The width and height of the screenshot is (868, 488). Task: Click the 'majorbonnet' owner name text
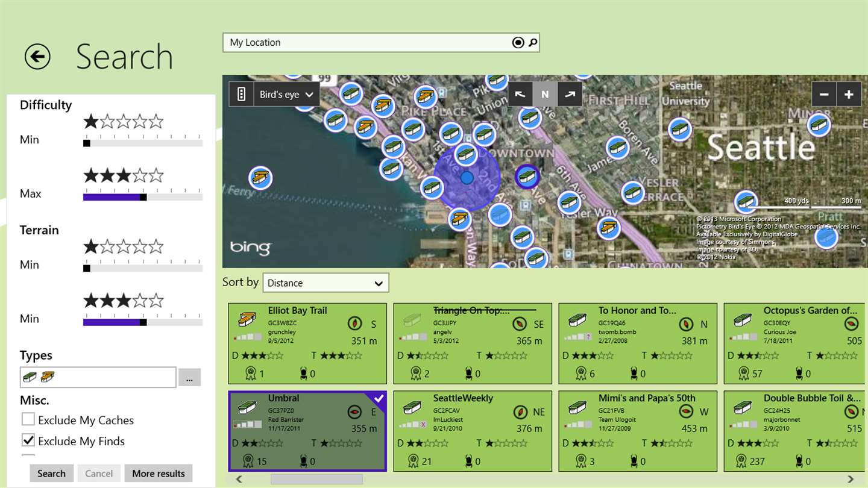click(x=781, y=419)
